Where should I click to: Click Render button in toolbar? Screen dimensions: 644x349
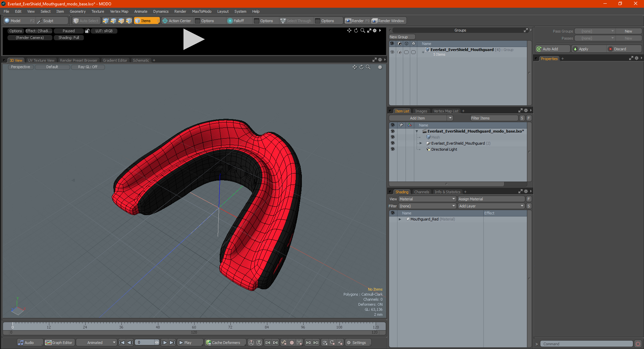pos(357,21)
